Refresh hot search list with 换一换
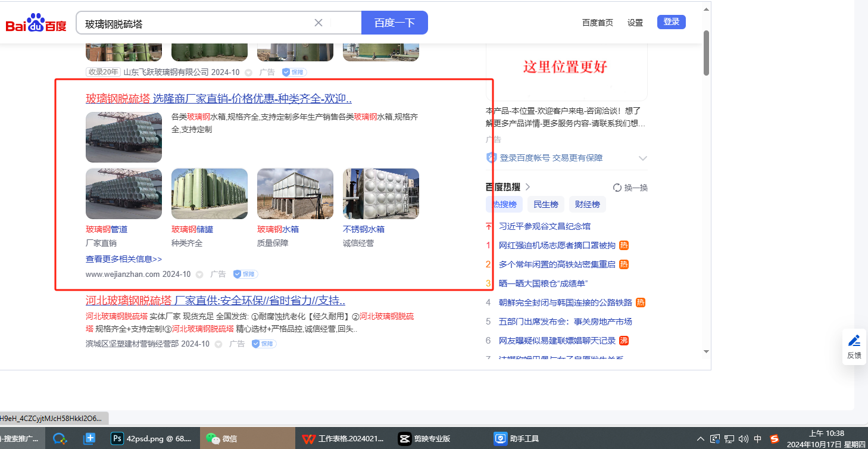The image size is (868, 449). (630, 188)
